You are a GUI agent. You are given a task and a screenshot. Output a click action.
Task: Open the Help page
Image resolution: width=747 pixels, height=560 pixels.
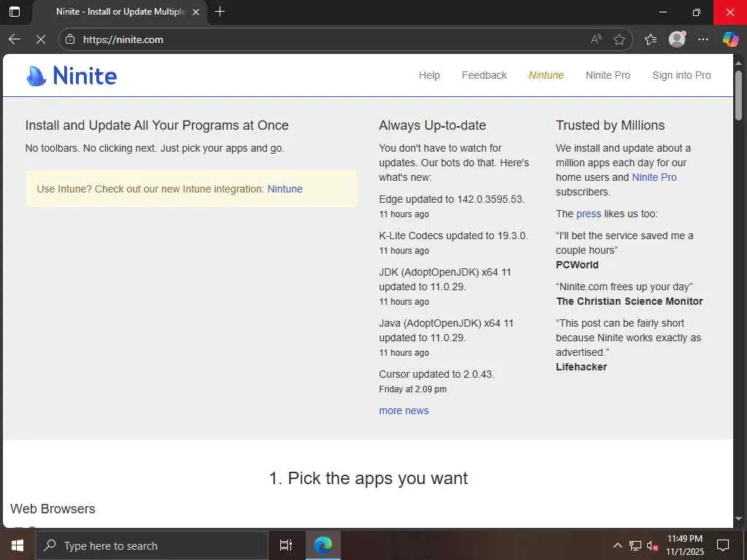click(x=429, y=75)
